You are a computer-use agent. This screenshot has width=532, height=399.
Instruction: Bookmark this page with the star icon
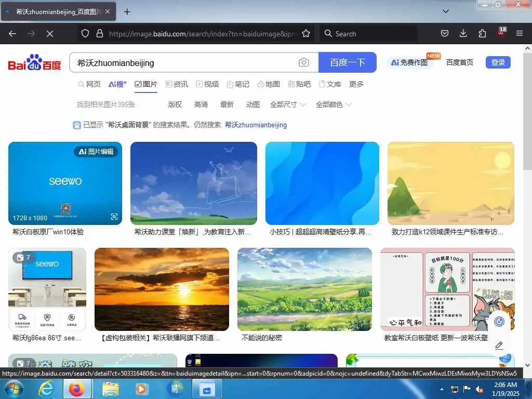pos(305,34)
